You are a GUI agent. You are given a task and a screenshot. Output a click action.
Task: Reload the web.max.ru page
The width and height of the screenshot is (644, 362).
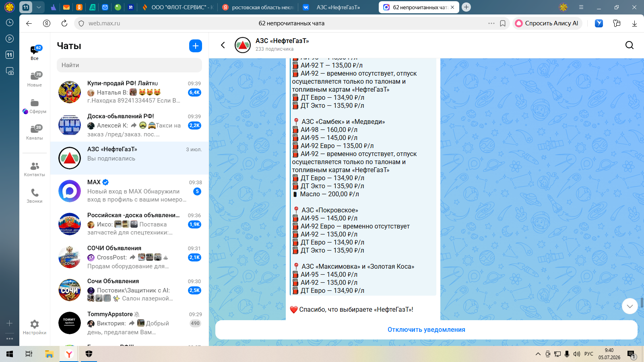point(64,23)
